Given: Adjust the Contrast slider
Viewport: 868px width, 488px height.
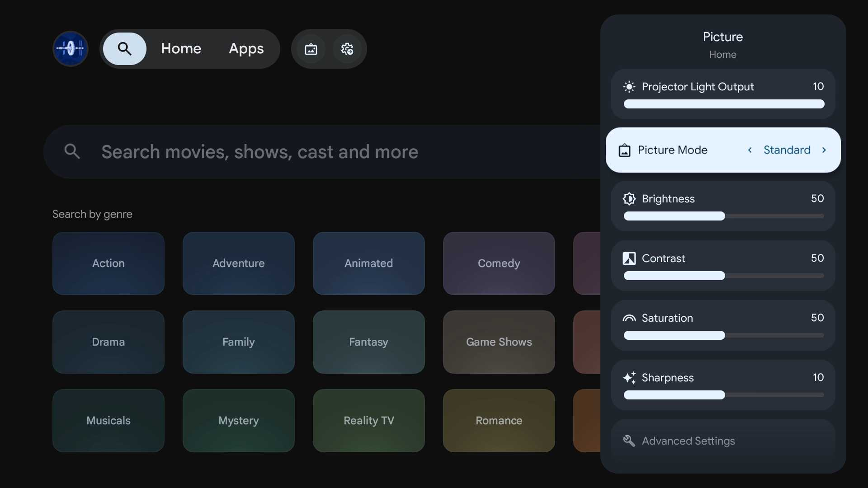Looking at the screenshot, I should pyautogui.click(x=724, y=276).
